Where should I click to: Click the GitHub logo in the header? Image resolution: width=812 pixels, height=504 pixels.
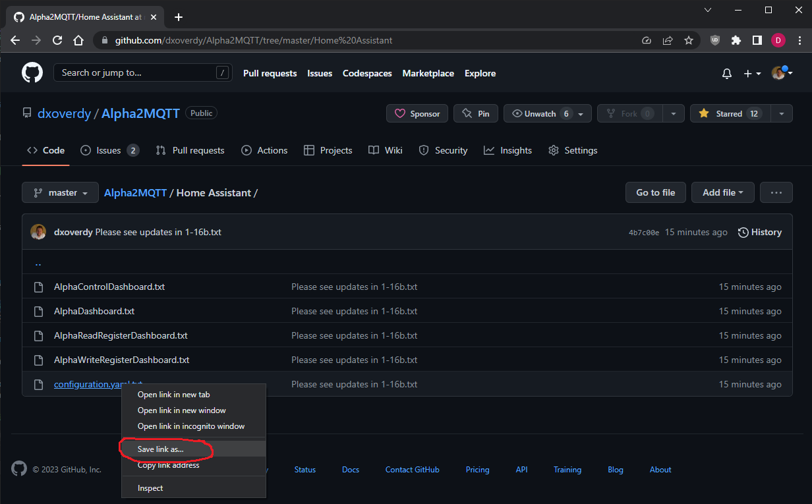[32, 72]
